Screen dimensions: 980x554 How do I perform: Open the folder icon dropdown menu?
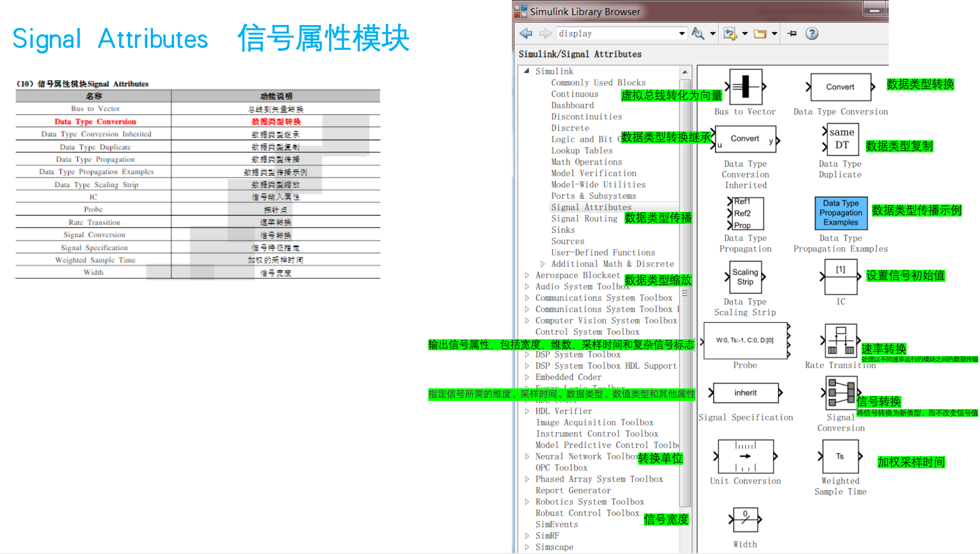point(774,33)
